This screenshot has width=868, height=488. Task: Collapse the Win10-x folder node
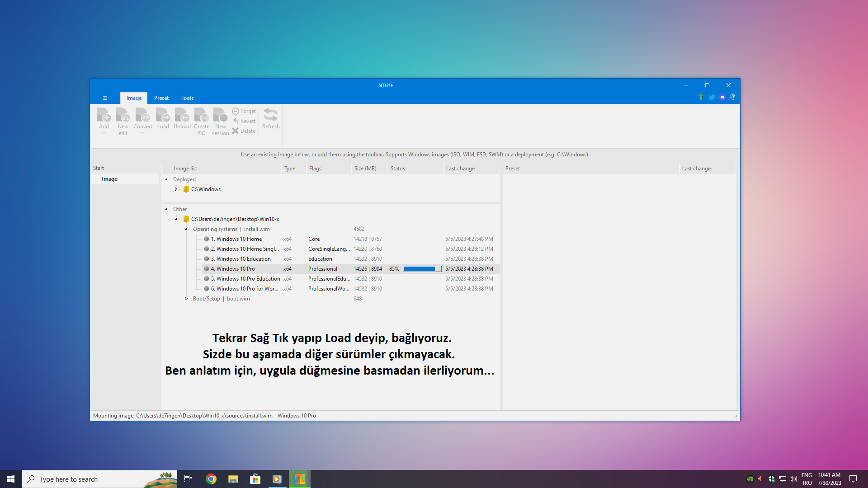[176, 219]
